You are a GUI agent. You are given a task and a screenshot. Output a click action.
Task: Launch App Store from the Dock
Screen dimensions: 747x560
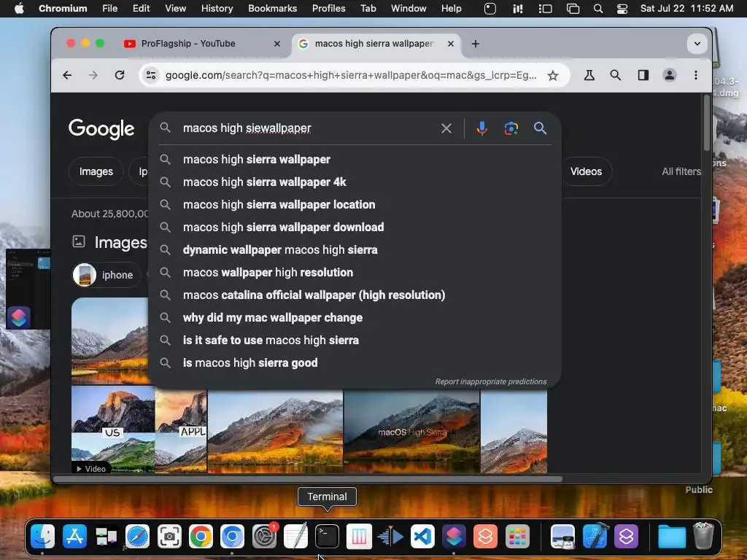coord(75,537)
